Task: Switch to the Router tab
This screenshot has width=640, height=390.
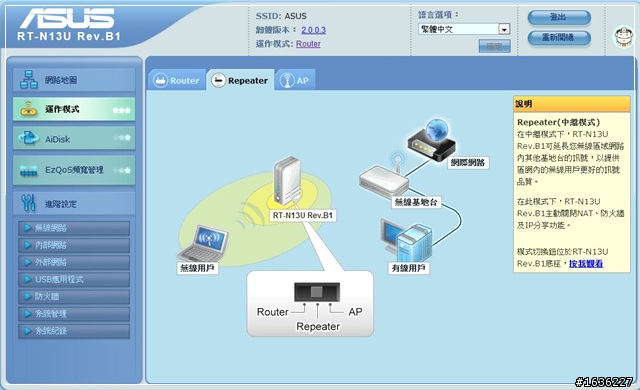Action: pos(176,80)
